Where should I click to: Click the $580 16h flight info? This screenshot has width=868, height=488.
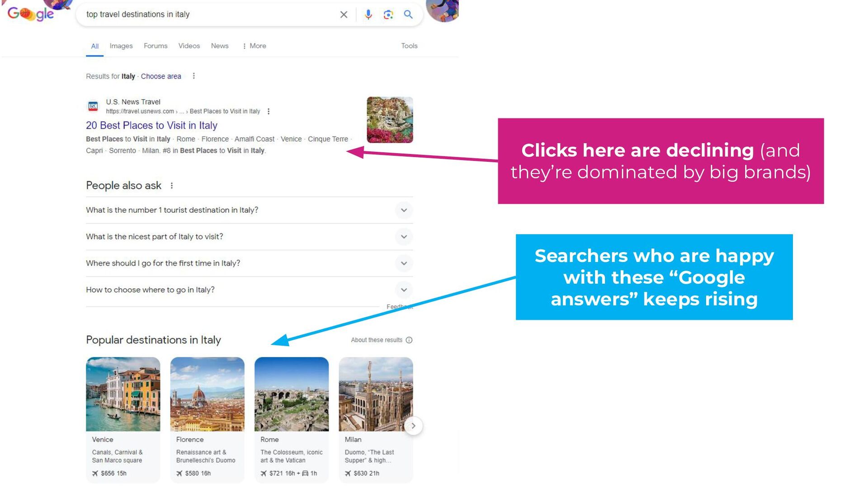pyautogui.click(x=193, y=474)
